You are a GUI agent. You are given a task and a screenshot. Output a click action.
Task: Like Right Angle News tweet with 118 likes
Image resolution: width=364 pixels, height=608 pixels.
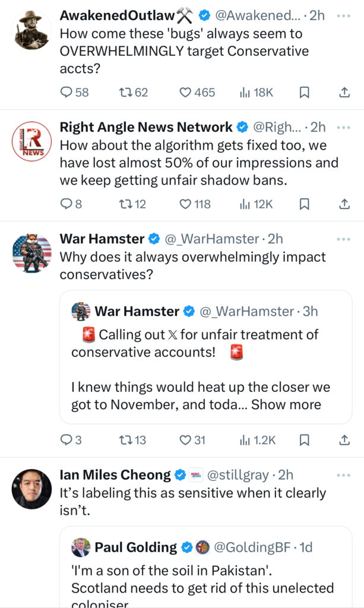186,204
